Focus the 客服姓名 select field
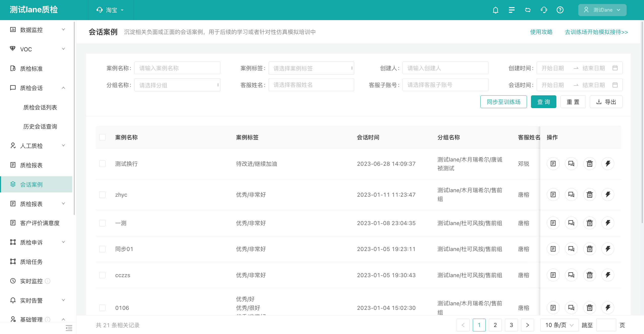Image resolution: width=644 pixels, height=334 pixels. (x=311, y=85)
